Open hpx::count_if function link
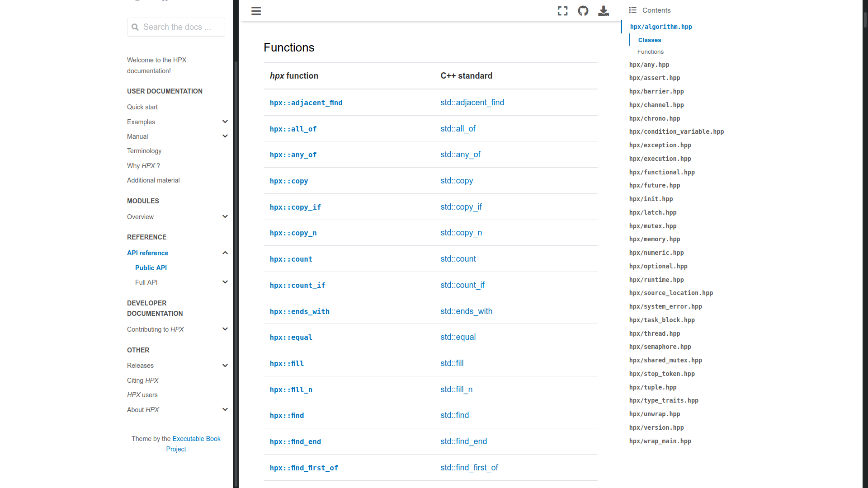Image resolution: width=868 pixels, height=488 pixels. click(297, 286)
